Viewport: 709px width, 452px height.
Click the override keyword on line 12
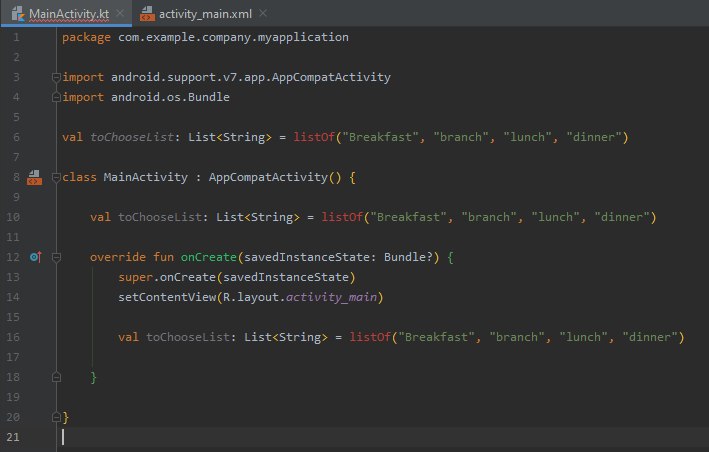coord(118,257)
